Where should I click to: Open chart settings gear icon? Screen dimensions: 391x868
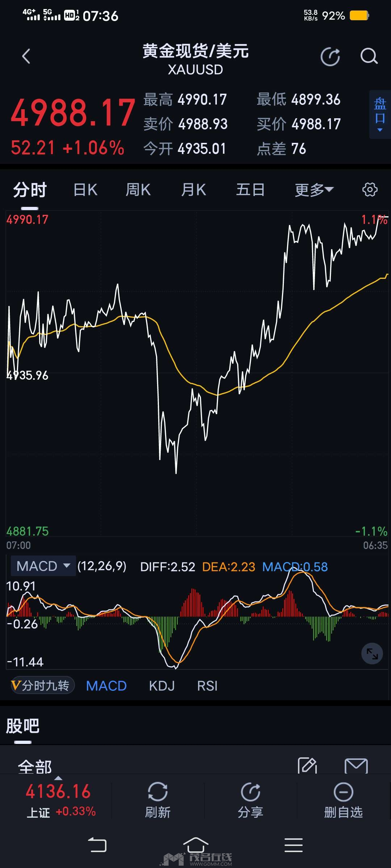(370, 190)
